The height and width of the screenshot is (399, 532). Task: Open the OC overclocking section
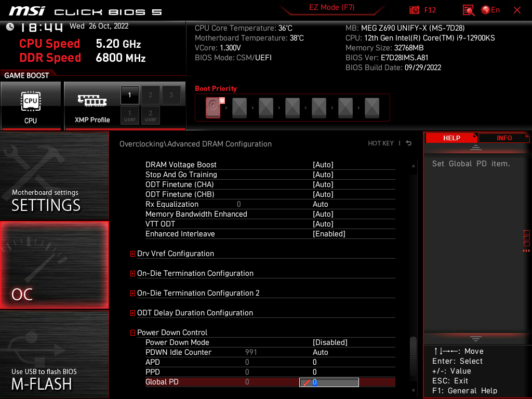coord(54,265)
